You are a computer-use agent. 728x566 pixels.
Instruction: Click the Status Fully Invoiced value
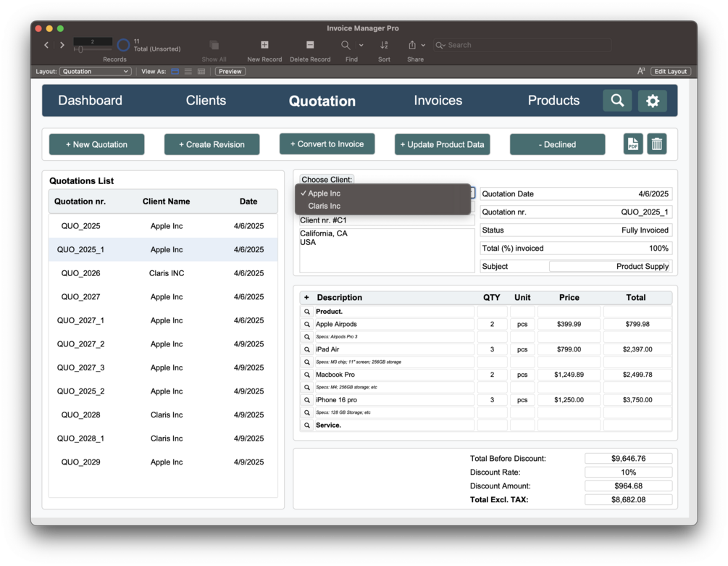[x=645, y=230]
